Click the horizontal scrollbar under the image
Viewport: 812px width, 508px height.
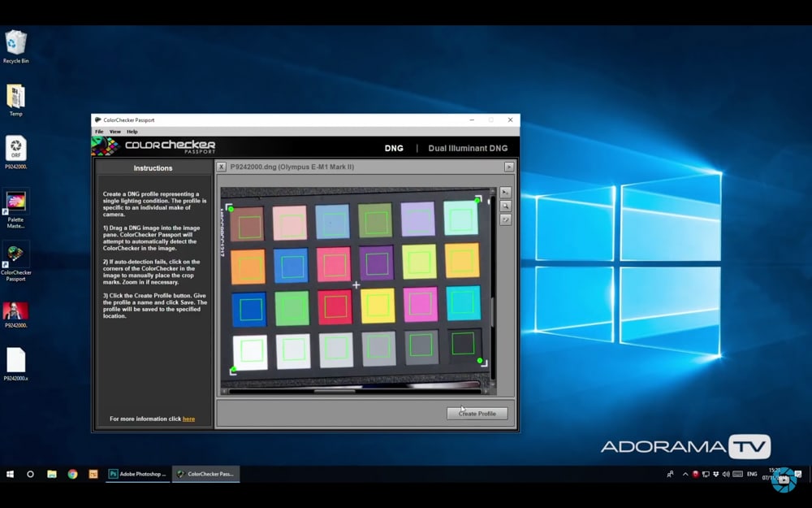click(x=357, y=391)
